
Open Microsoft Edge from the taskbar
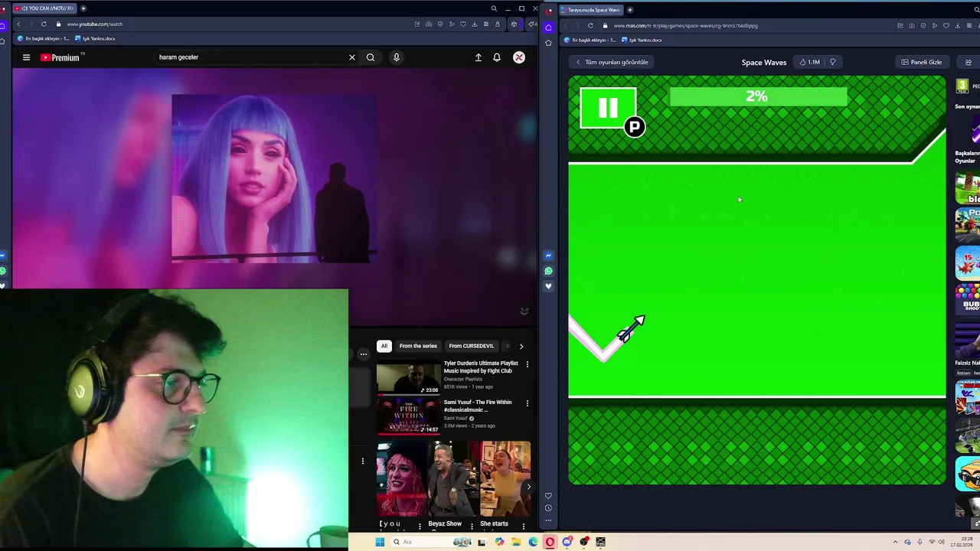(534, 542)
